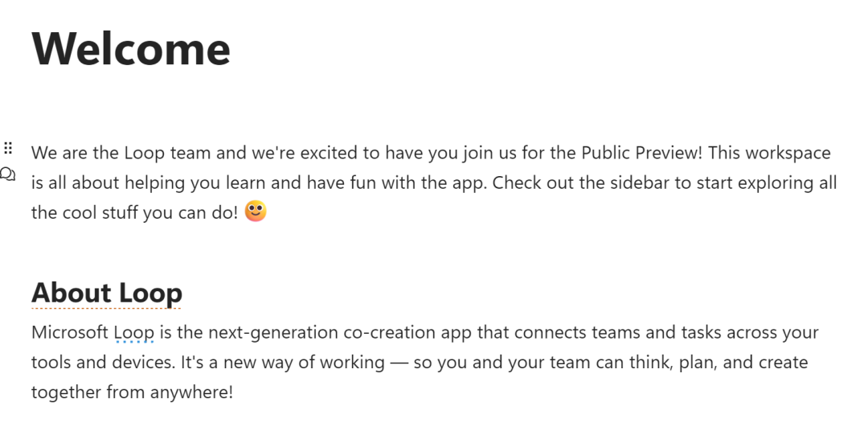The image size is (868, 431).
Task: Open comments on the intro paragraph
Action: click(8, 174)
